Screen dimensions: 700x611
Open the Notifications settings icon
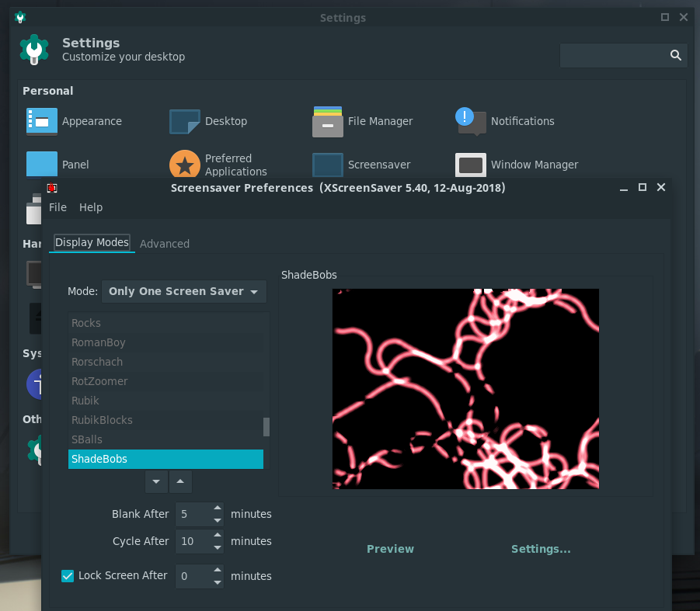[x=470, y=120]
